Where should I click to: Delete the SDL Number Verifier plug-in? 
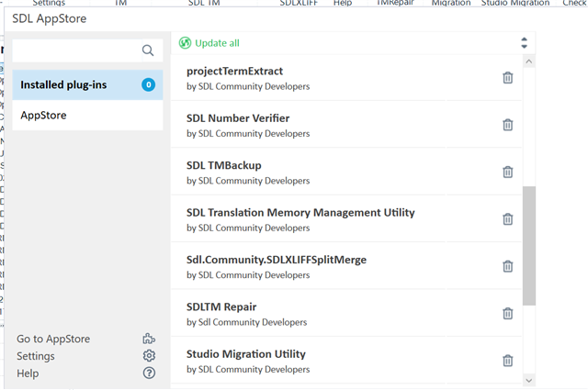click(507, 125)
